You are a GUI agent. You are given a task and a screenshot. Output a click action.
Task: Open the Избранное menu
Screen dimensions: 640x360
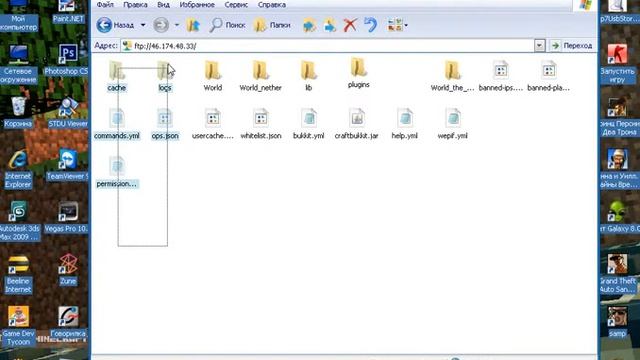pos(197,5)
